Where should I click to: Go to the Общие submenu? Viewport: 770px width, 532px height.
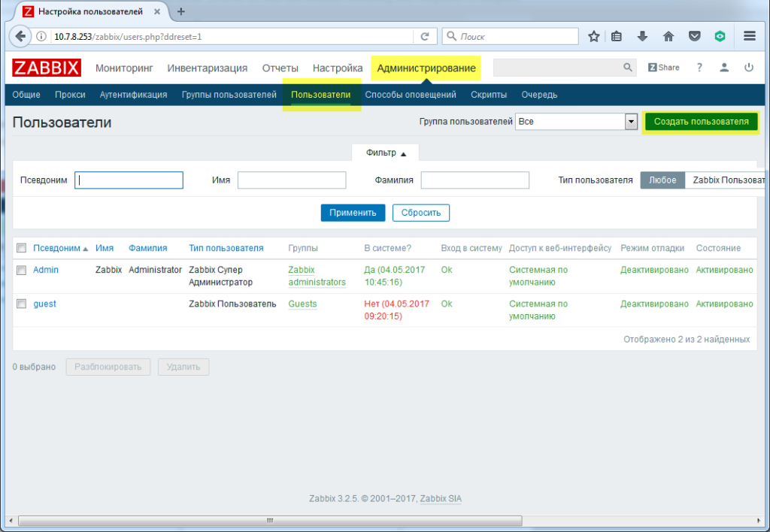coord(26,95)
